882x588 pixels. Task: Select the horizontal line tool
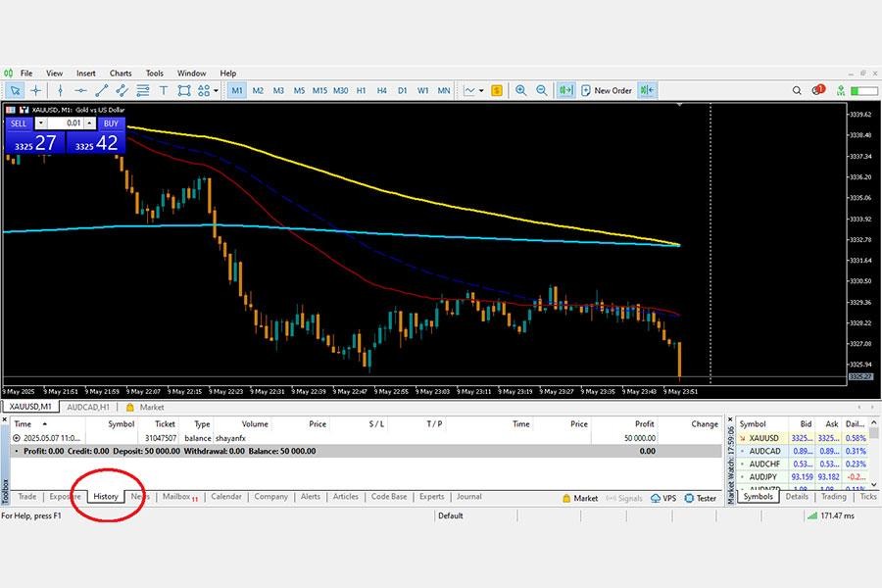pyautogui.click(x=79, y=90)
